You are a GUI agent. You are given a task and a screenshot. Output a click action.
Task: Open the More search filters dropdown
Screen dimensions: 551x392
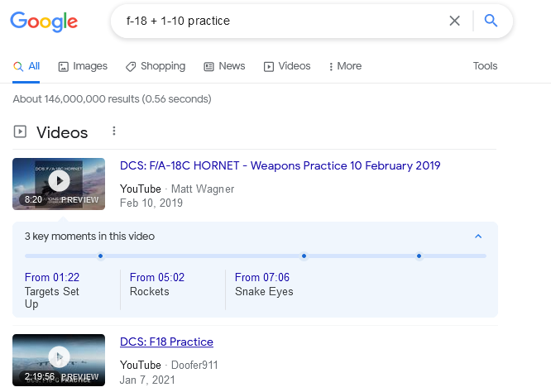(x=345, y=66)
